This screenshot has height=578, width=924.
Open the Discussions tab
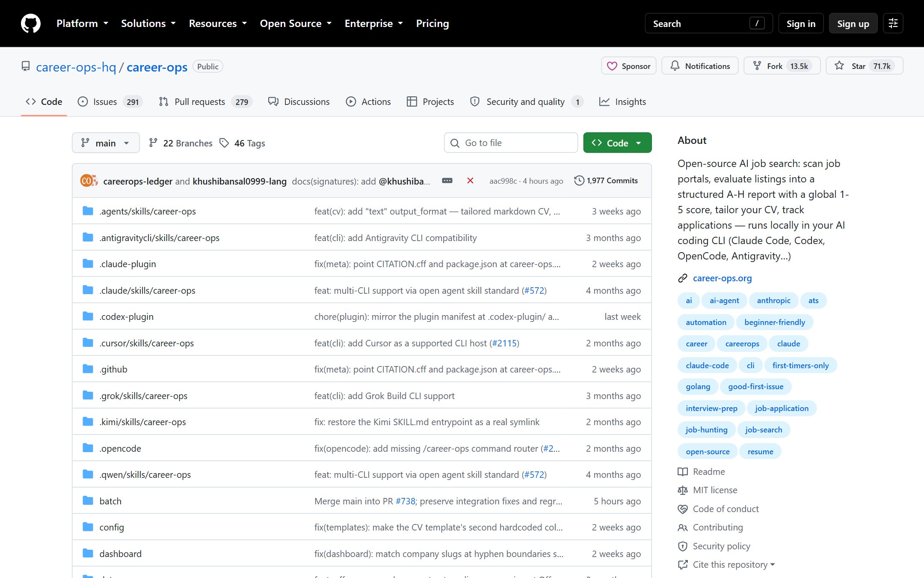(x=299, y=101)
